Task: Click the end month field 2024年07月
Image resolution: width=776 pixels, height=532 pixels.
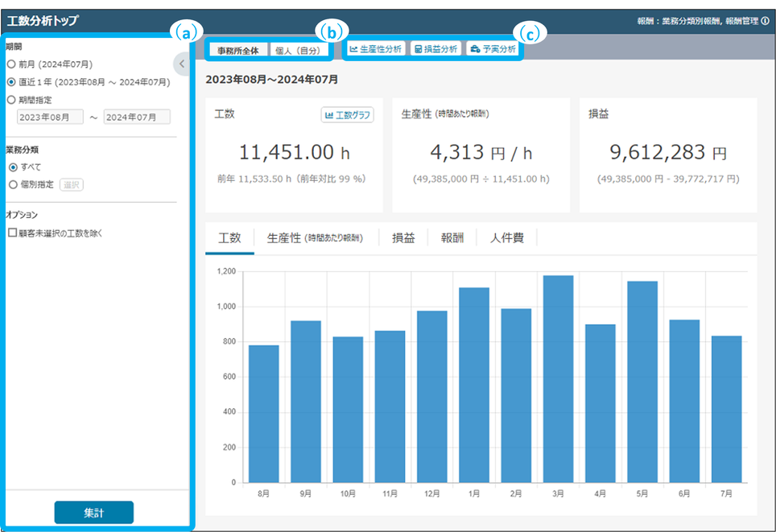Action: [x=137, y=118]
